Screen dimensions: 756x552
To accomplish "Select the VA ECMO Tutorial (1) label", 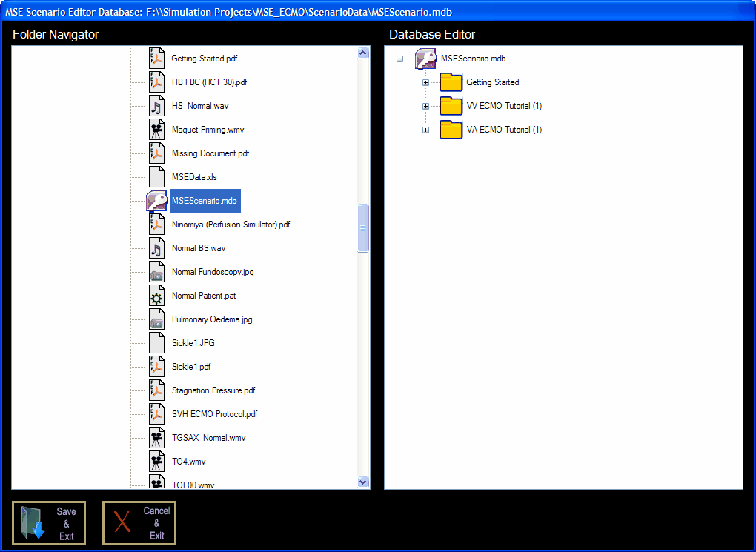I will click(504, 129).
